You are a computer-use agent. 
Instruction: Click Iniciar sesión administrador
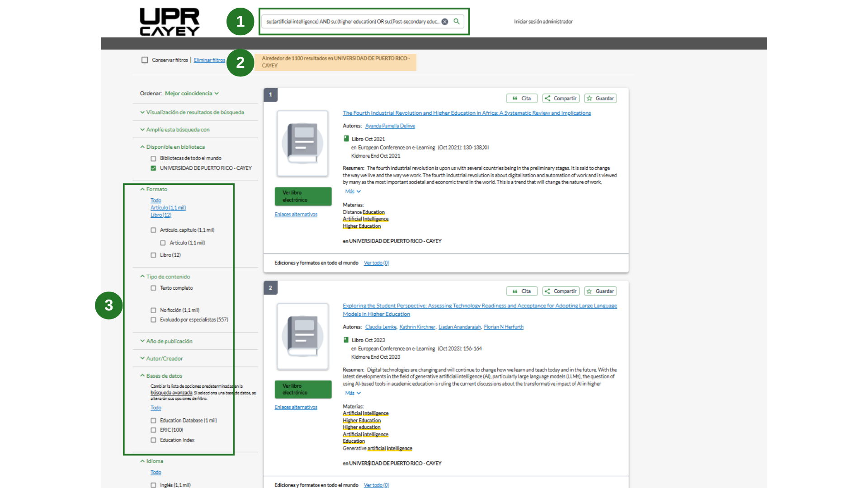543,22
